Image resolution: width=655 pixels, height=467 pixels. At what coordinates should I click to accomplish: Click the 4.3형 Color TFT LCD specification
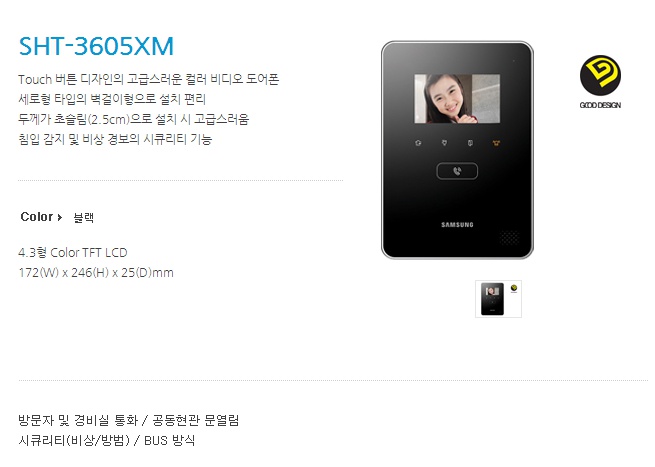tap(73, 253)
